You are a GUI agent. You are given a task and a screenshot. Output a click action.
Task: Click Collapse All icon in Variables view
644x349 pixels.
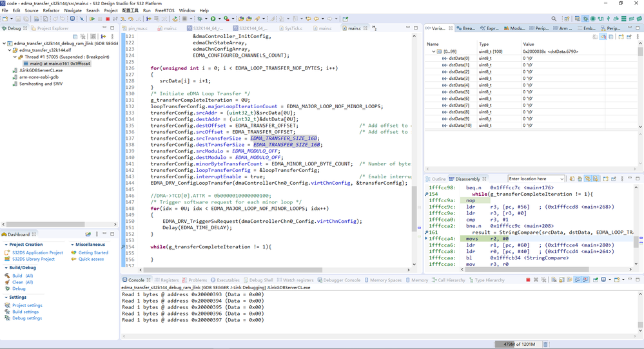click(610, 37)
